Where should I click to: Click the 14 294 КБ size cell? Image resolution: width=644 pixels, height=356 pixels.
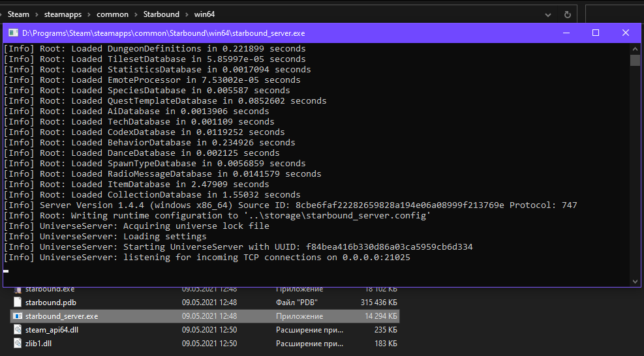click(x=381, y=316)
